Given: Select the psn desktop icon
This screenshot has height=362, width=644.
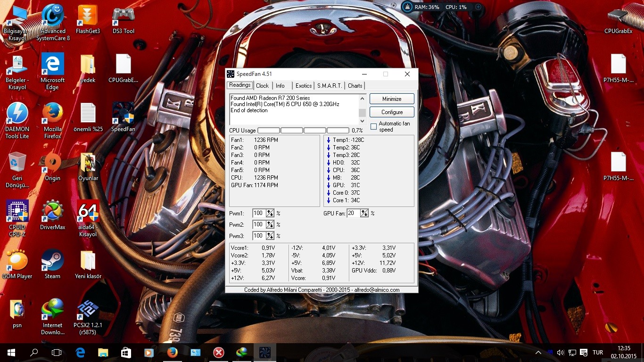Looking at the screenshot, I should [x=17, y=314].
